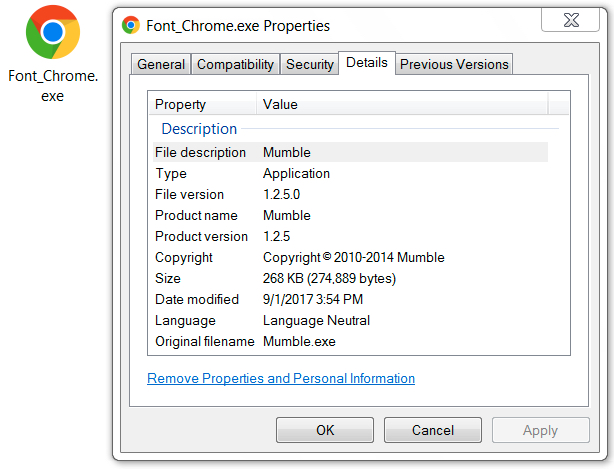Click the Language Neutral value

(x=316, y=321)
